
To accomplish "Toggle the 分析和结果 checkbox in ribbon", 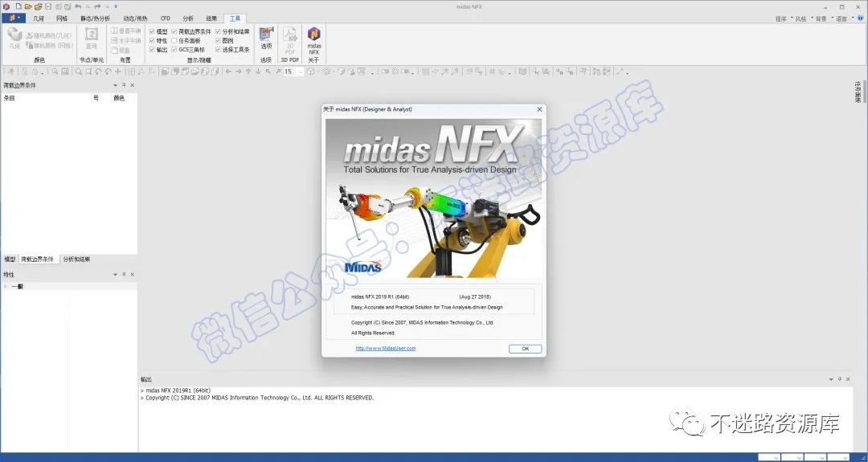I will [x=218, y=32].
